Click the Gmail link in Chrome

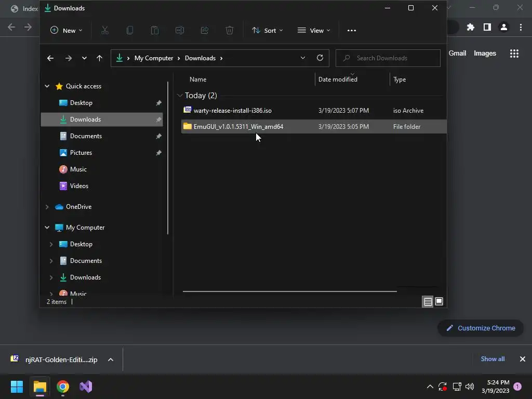pos(457,54)
